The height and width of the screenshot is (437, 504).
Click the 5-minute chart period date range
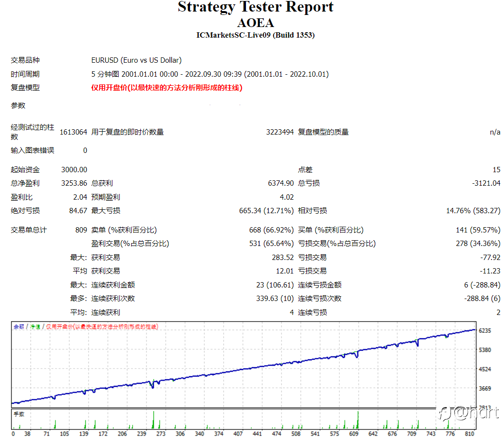click(210, 74)
